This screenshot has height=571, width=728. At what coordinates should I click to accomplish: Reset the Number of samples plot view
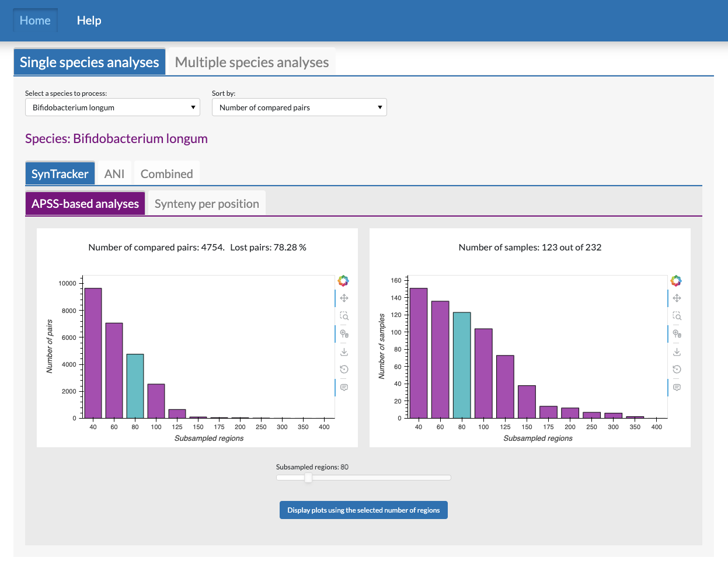coord(677,370)
